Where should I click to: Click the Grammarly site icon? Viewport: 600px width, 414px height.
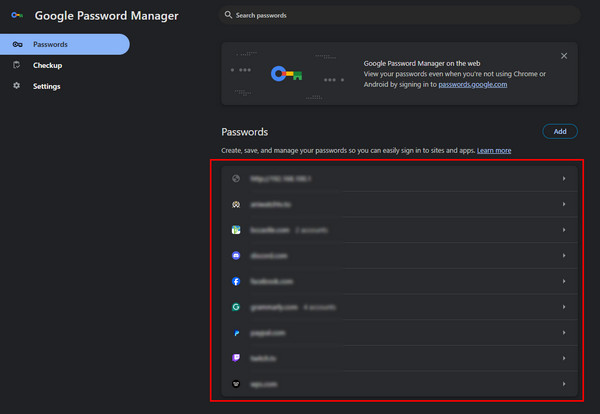click(236, 307)
